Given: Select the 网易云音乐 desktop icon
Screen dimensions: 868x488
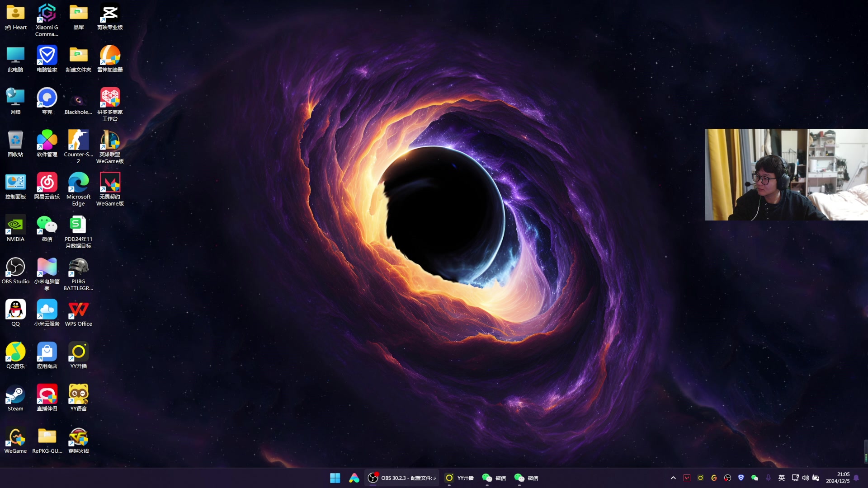Looking at the screenshot, I should 47,186.
